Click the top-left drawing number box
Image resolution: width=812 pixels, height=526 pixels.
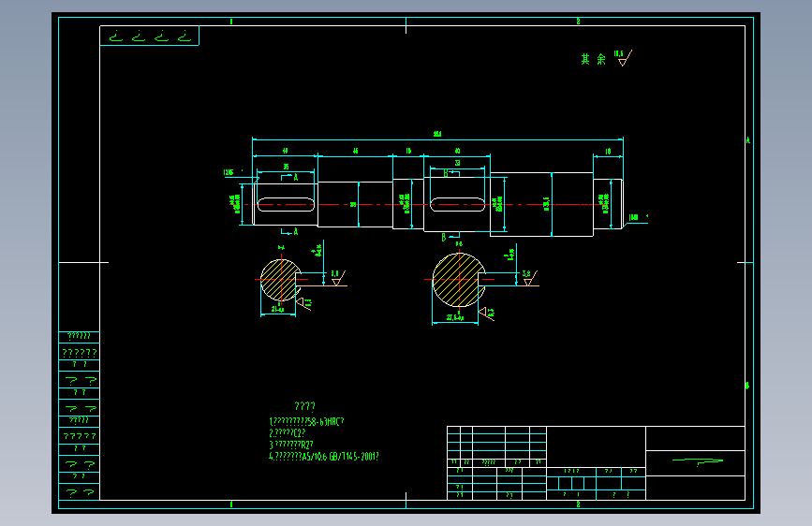click(149, 36)
